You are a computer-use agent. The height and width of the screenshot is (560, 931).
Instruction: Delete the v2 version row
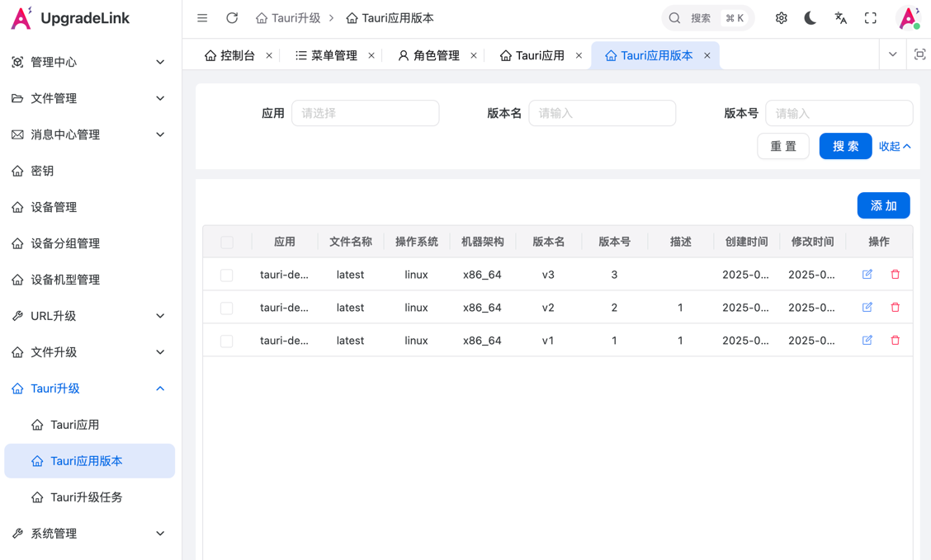(895, 308)
